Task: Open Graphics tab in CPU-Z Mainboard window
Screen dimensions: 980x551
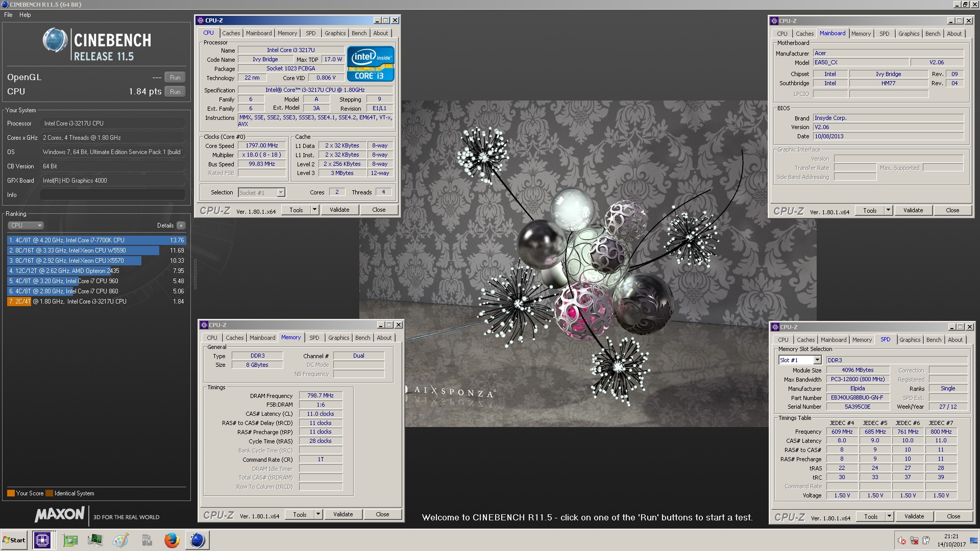Action: pos(909,34)
